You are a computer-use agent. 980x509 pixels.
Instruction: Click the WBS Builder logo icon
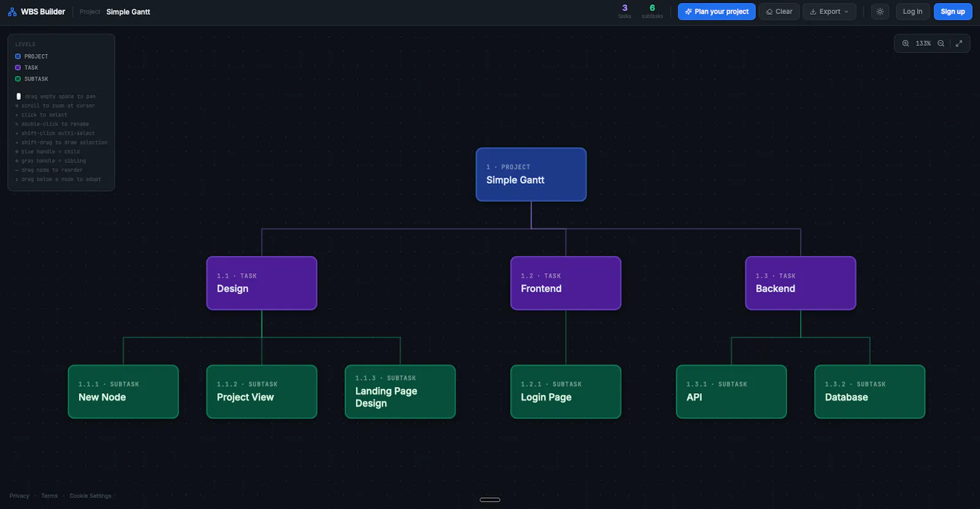12,12
